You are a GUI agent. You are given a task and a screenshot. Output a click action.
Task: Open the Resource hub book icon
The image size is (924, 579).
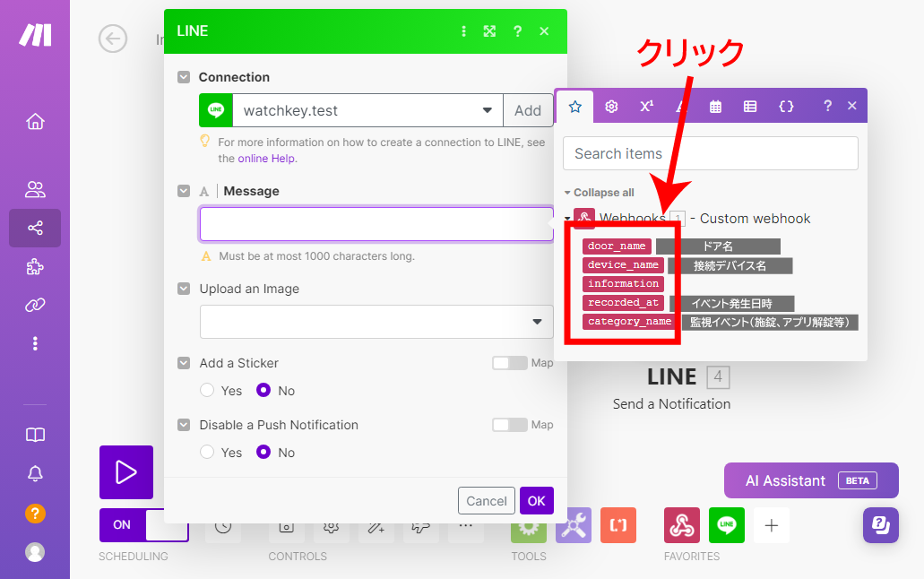tap(35, 435)
